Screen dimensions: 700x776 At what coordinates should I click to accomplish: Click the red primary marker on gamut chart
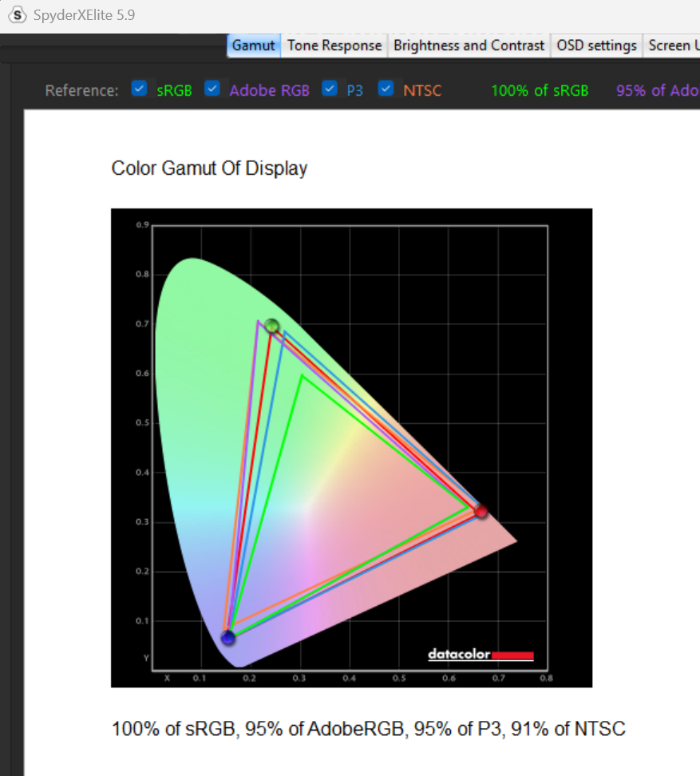coord(481,512)
